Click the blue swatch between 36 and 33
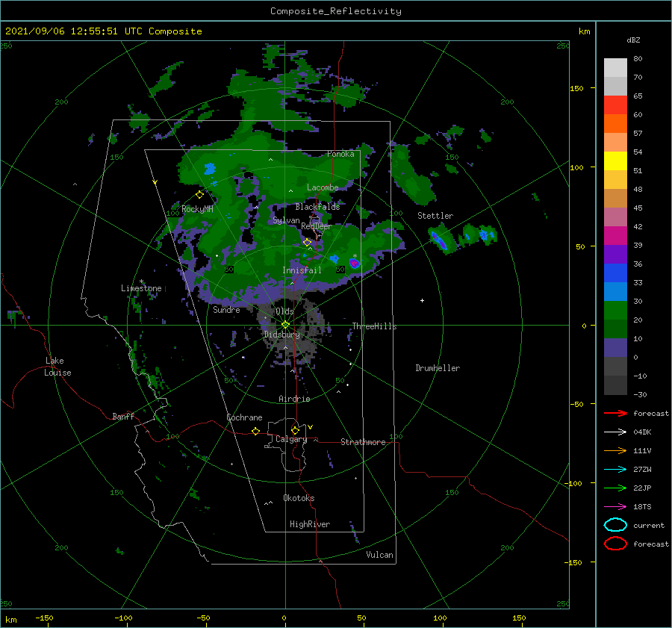This screenshot has height=628, width=672. tap(615, 273)
